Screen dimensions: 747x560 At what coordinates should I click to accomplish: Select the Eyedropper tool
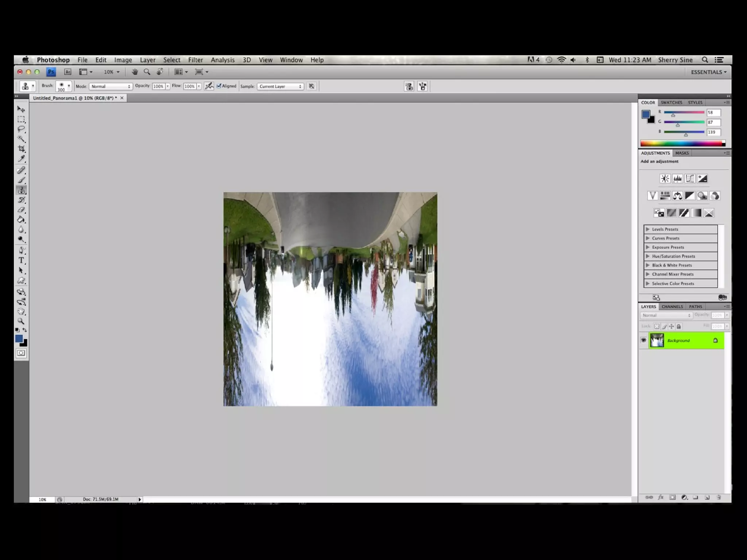[x=21, y=159]
